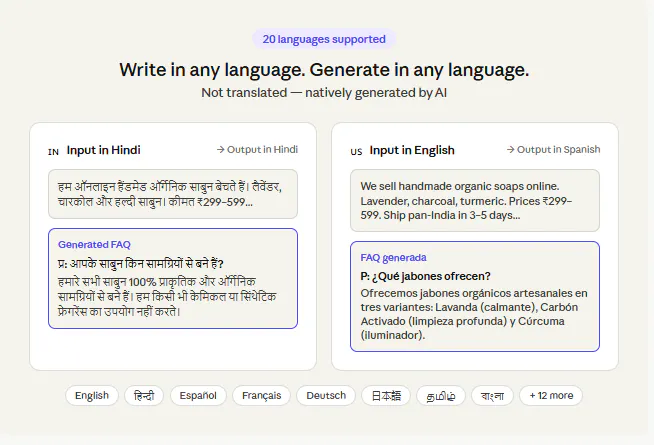The width and height of the screenshot is (654, 445).
Task: Select the தமிழ் language chip
Action: pyautogui.click(x=441, y=395)
